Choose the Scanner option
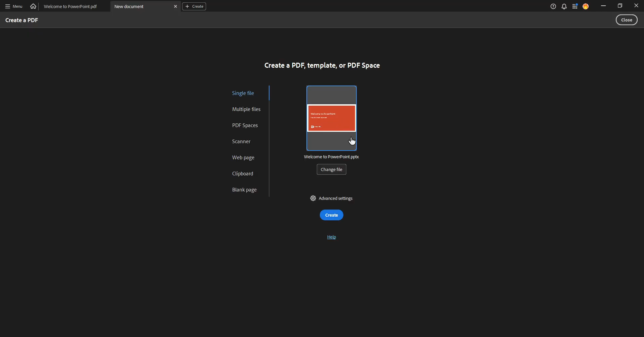The width and height of the screenshot is (644, 337). coord(241,142)
